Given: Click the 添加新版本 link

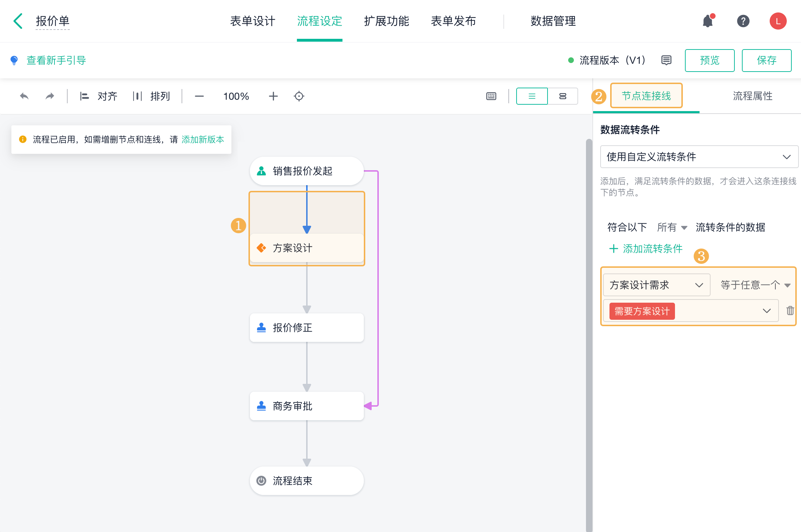Looking at the screenshot, I should pos(203,140).
